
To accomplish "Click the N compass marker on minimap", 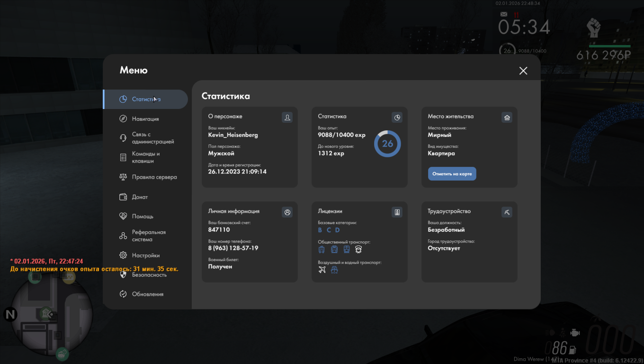I will point(9,314).
